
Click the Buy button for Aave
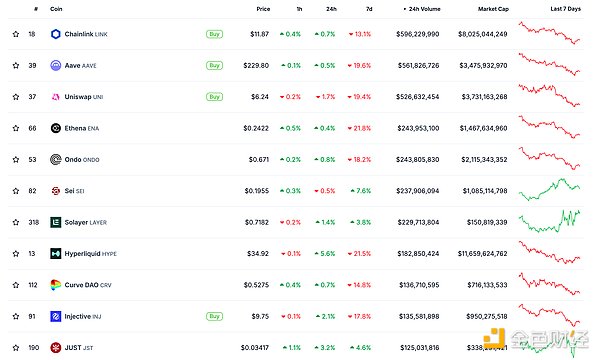[x=214, y=65]
